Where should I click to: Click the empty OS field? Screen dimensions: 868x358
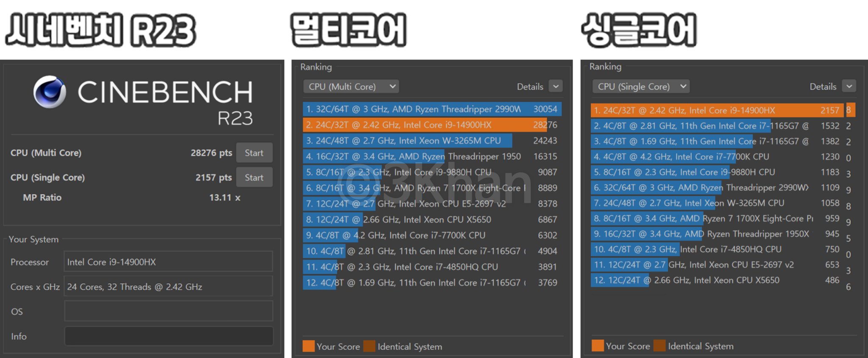pos(168,311)
